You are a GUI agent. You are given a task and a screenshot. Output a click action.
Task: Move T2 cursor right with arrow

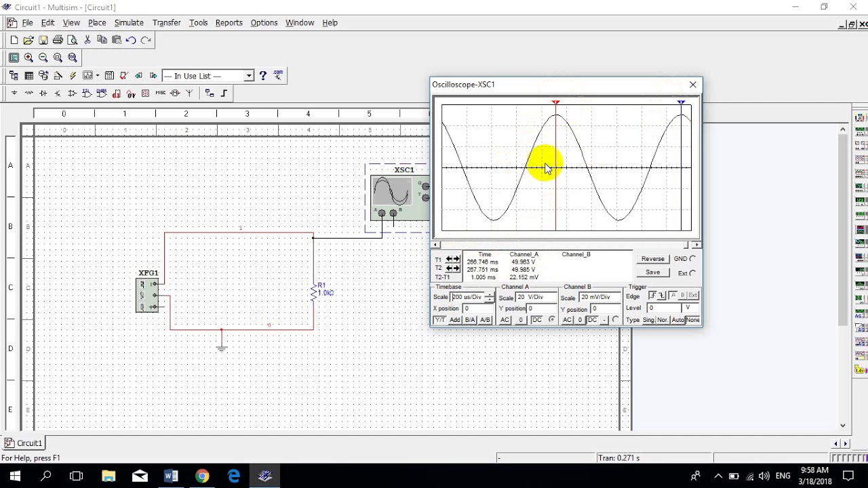click(456, 268)
